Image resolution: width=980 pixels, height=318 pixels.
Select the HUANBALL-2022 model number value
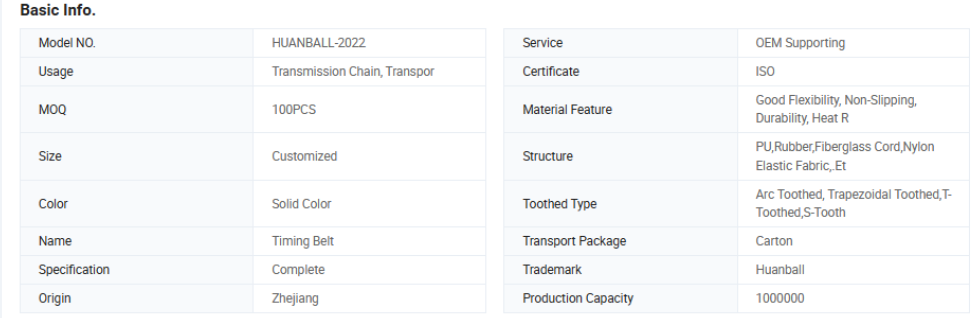point(318,43)
